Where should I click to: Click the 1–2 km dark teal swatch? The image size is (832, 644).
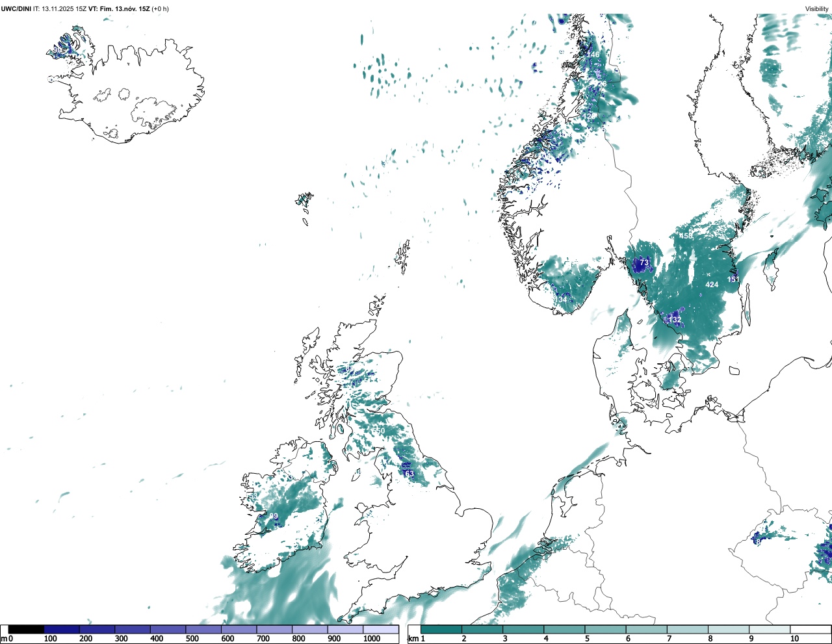click(441, 629)
